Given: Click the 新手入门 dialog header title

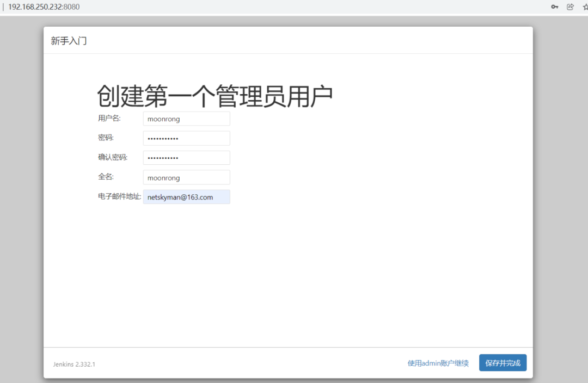Looking at the screenshot, I should click(x=69, y=41).
